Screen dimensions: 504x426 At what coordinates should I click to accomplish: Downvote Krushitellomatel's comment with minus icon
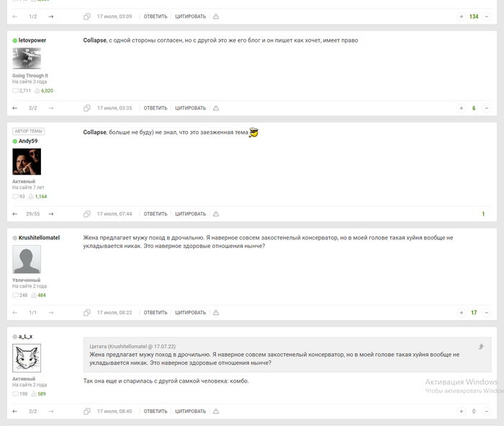pos(487,312)
